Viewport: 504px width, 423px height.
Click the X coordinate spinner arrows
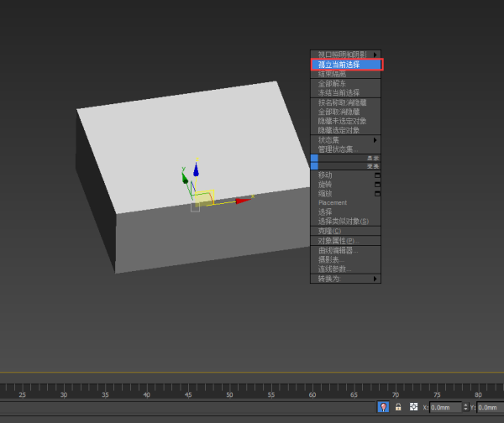tap(465, 407)
